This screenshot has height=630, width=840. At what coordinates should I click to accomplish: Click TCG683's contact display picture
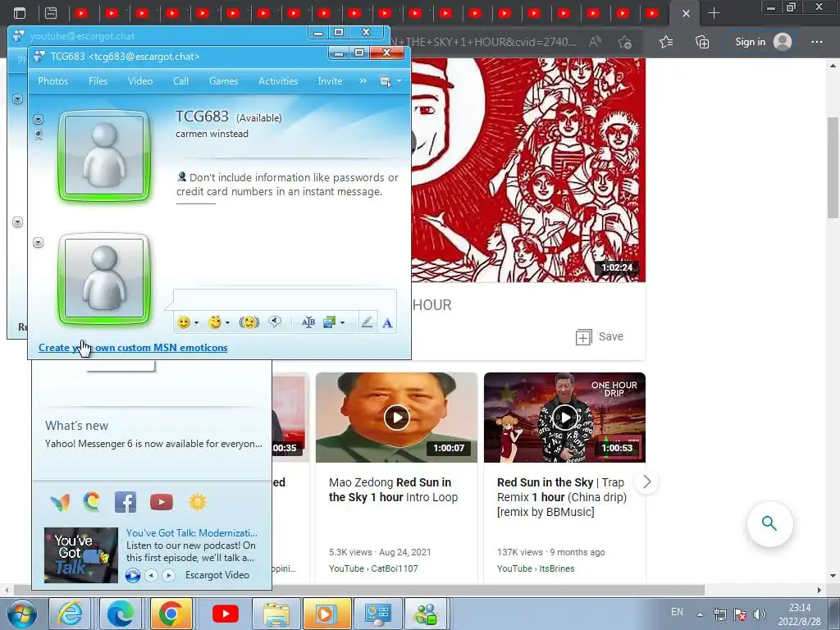point(104,156)
